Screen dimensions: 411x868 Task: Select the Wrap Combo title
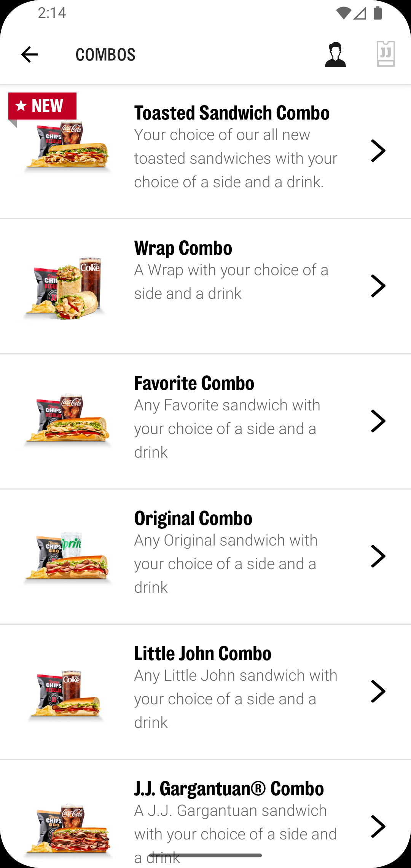(183, 248)
